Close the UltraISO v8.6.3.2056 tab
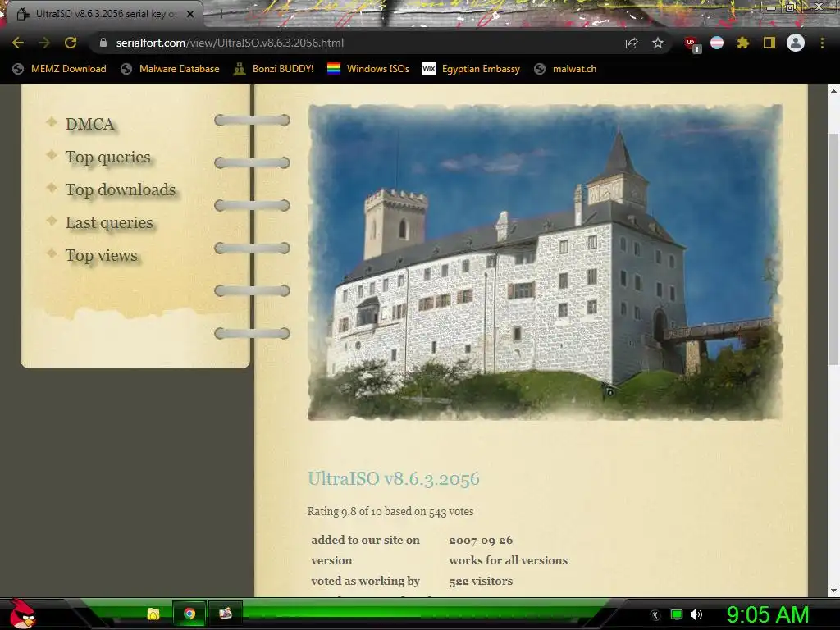The image size is (840, 630). coord(190,15)
